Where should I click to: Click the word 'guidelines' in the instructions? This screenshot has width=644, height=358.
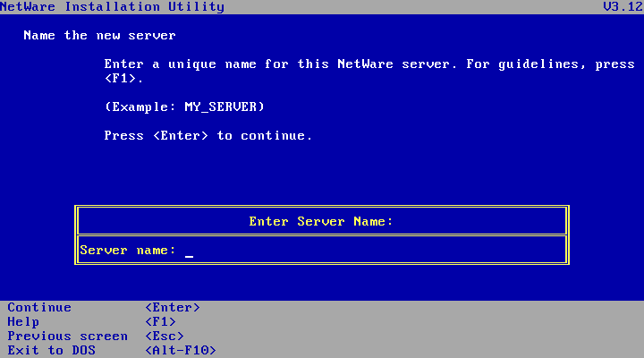tap(542, 64)
